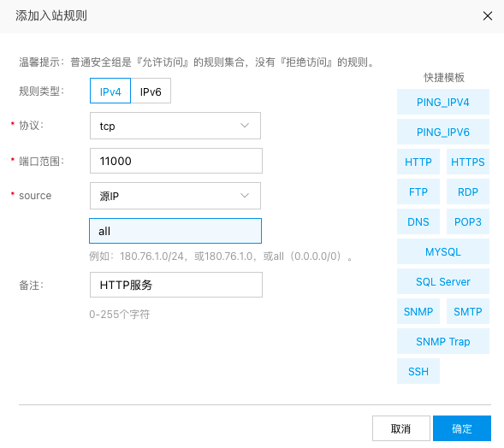Select the FTP template

click(418, 192)
